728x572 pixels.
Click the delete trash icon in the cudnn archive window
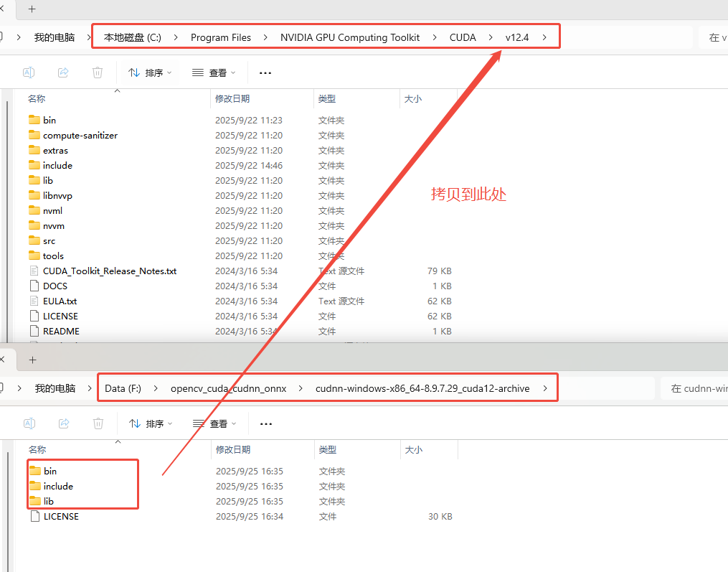[x=98, y=423]
